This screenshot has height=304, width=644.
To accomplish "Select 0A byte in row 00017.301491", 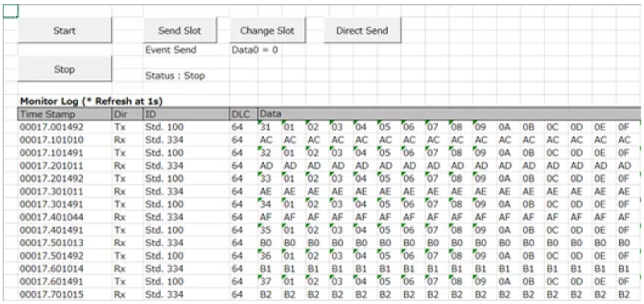I will (509, 204).
